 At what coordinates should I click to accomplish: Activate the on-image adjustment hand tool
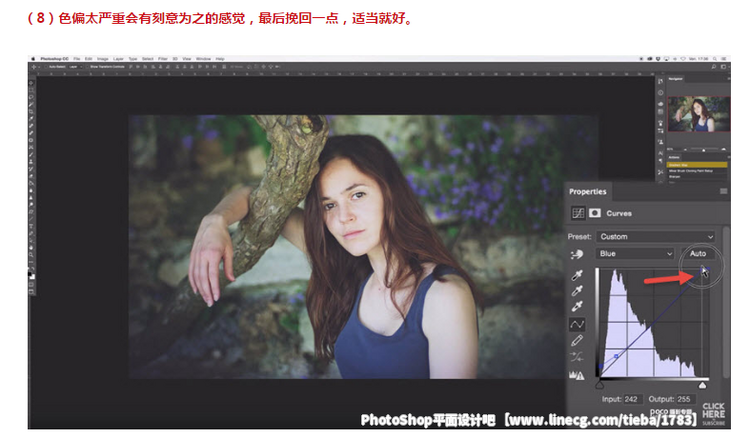tap(577, 254)
